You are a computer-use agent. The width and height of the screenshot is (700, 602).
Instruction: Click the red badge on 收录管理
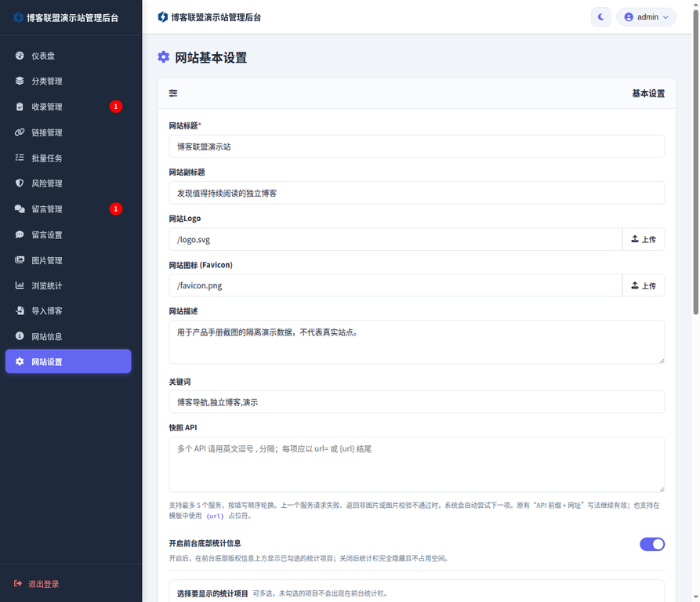(116, 107)
